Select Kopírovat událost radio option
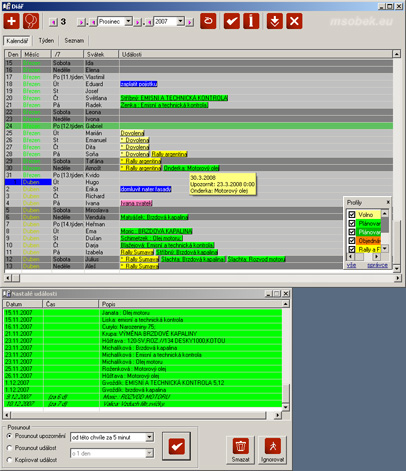Image resolution: width=406 pixels, height=471 pixels. [x=10, y=460]
